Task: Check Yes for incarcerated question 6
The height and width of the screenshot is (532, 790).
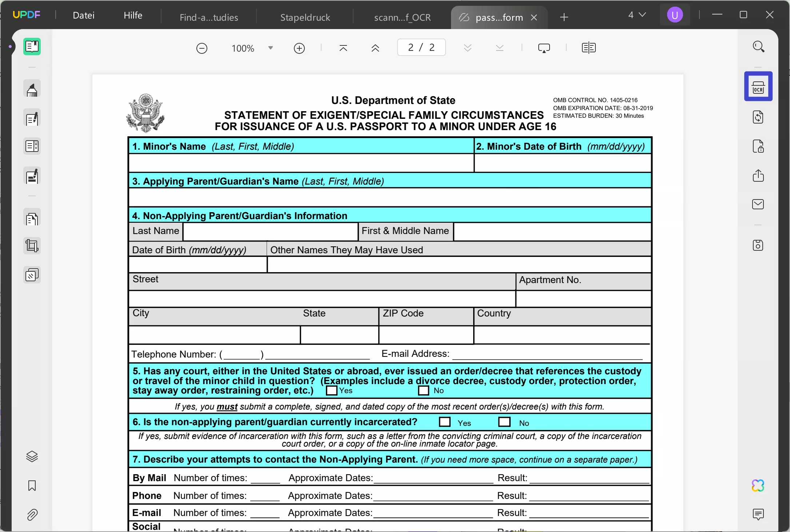Action: [444, 422]
